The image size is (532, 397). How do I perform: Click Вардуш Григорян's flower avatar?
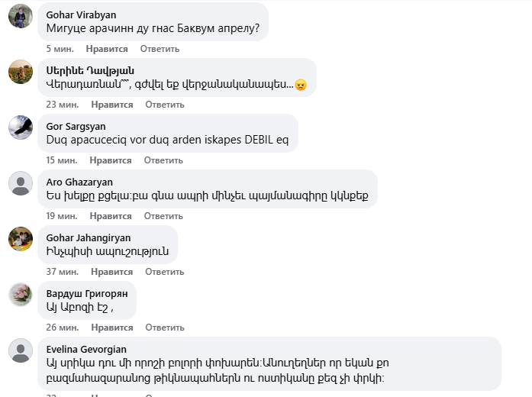pyautogui.click(x=21, y=295)
